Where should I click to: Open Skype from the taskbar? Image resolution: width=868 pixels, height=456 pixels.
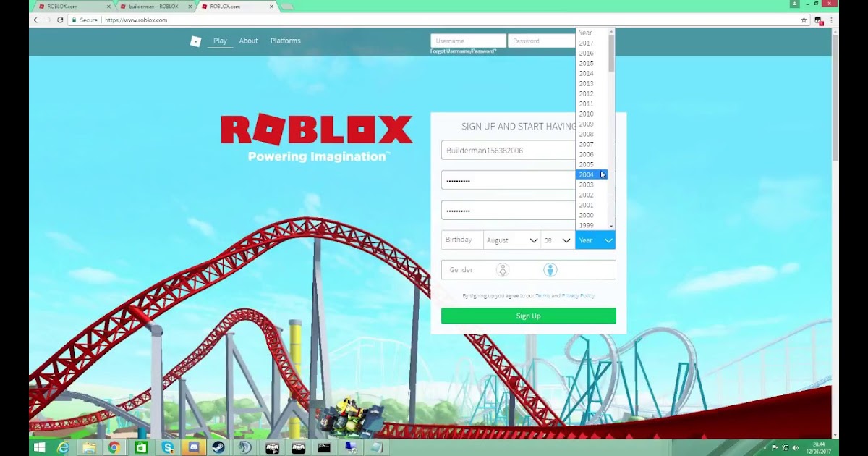coord(167,448)
